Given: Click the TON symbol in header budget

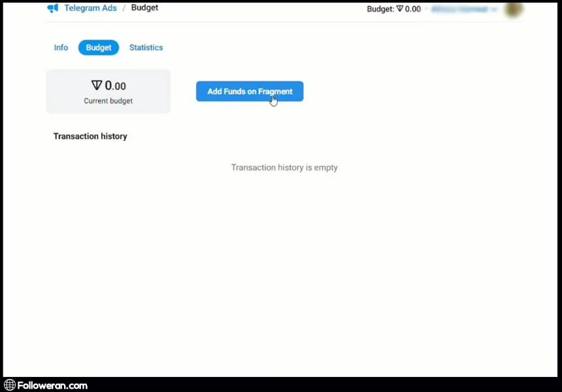Looking at the screenshot, I should pos(400,9).
